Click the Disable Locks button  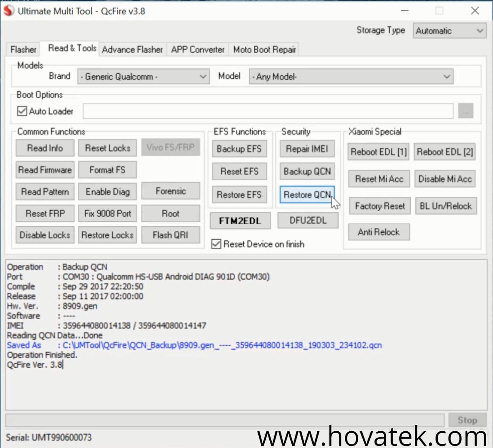(45, 235)
